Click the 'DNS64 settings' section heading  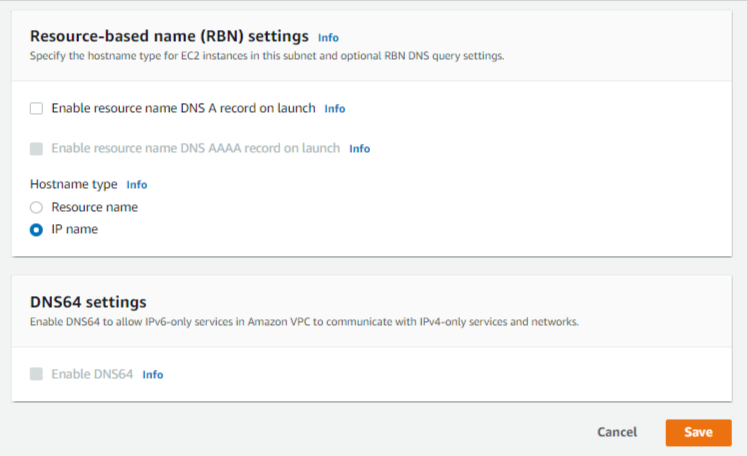88,302
